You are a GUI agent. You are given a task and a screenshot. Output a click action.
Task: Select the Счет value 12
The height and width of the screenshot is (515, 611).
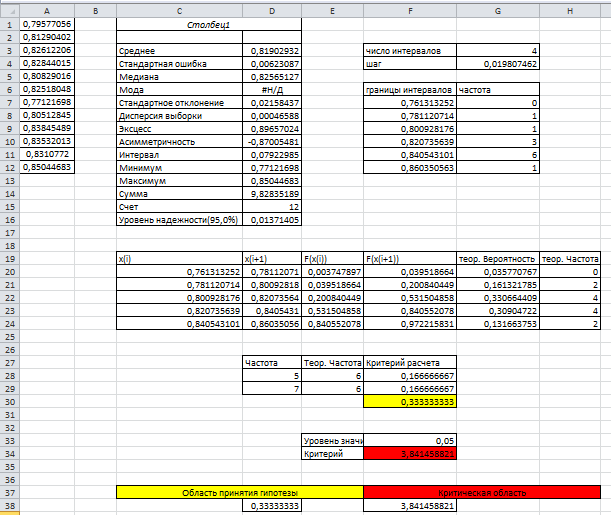click(272, 207)
